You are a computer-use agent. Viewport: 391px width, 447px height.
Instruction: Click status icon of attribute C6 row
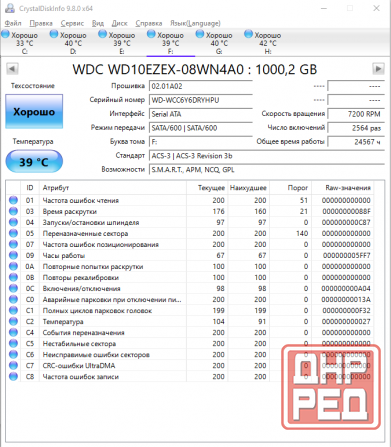pos(13,354)
